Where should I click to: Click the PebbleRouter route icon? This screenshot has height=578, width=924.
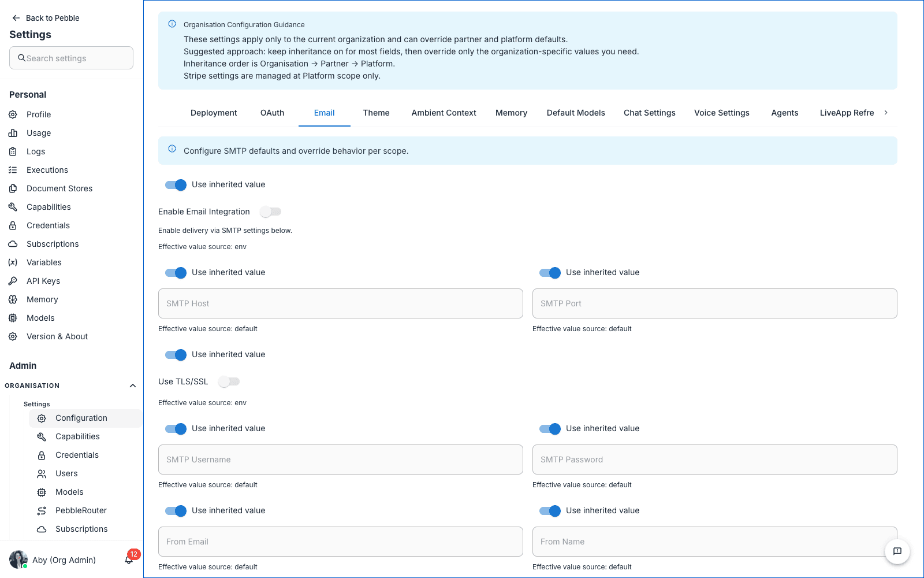[42, 510]
